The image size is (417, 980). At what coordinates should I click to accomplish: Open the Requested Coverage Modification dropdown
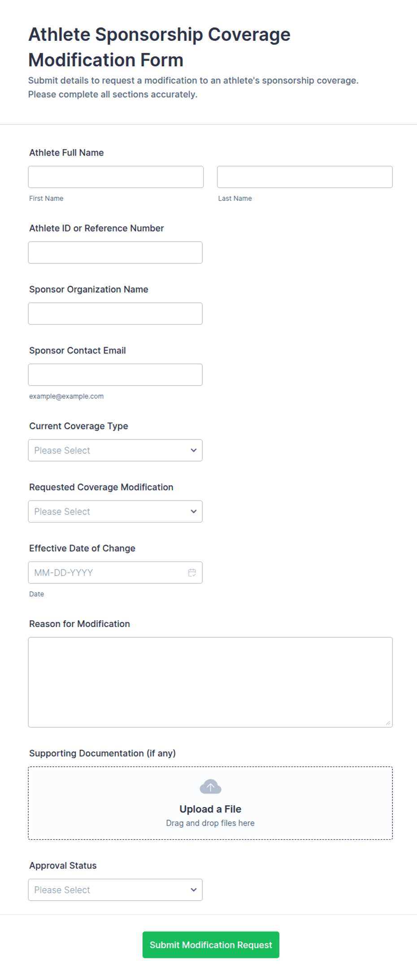click(115, 511)
